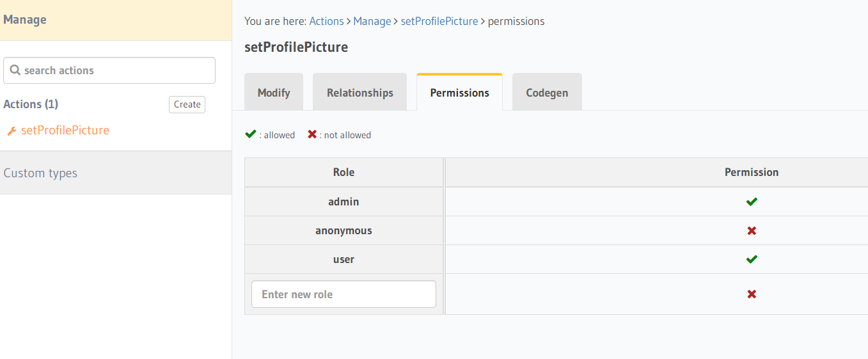Open the Custom types section
Screen dimensions: 868x359
[x=40, y=173]
